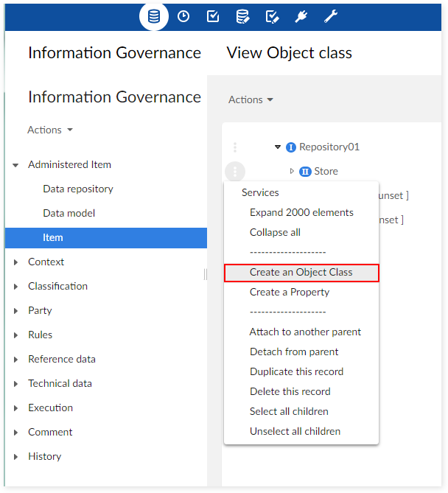Open the Actions dropdown in left panel

click(x=50, y=130)
